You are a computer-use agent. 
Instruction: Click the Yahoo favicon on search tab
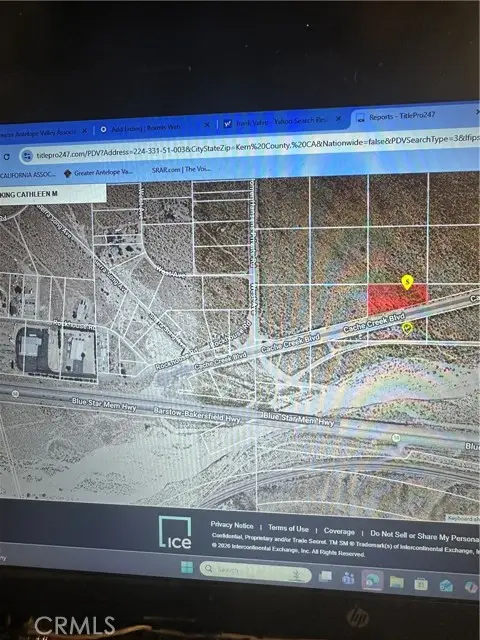(x=228, y=124)
